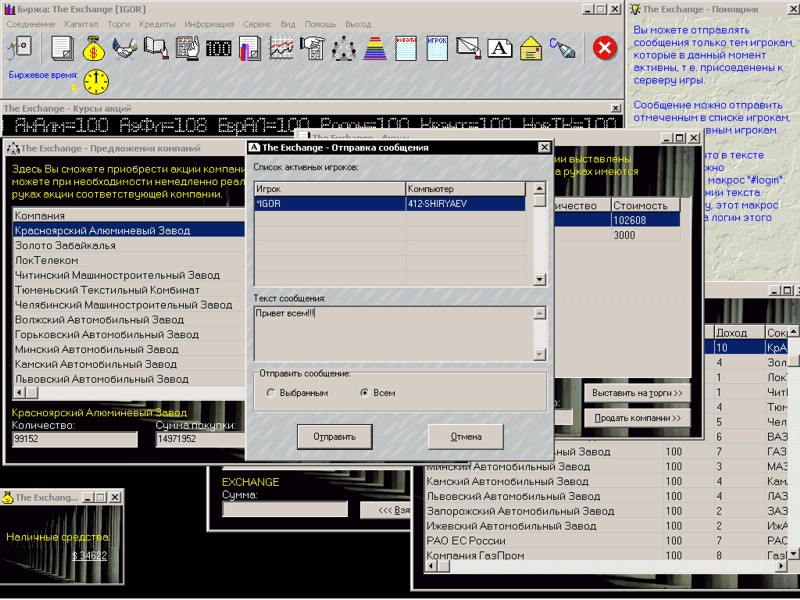Close the Отправка сообщения dialog
This screenshot has height=600, width=800.
tap(544, 147)
